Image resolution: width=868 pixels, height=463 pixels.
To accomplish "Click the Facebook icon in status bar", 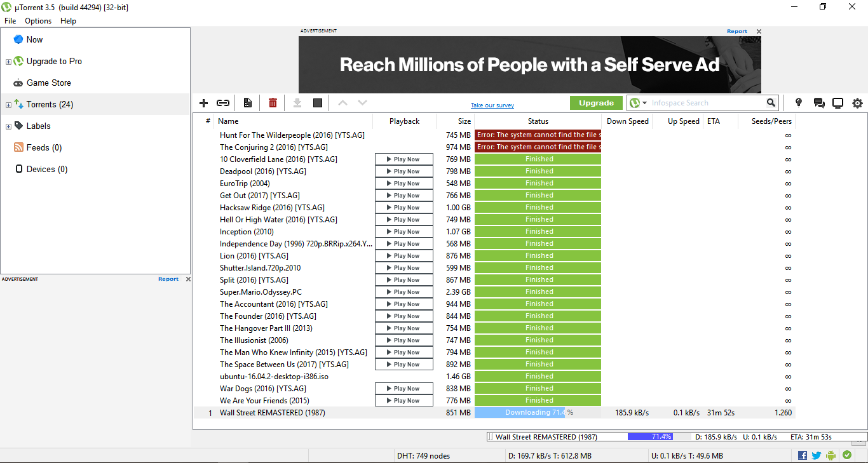I will tap(803, 455).
